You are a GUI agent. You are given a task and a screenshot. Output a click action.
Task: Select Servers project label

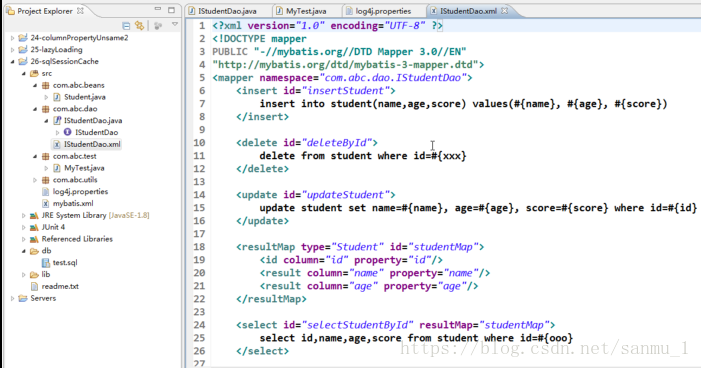[43, 298]
